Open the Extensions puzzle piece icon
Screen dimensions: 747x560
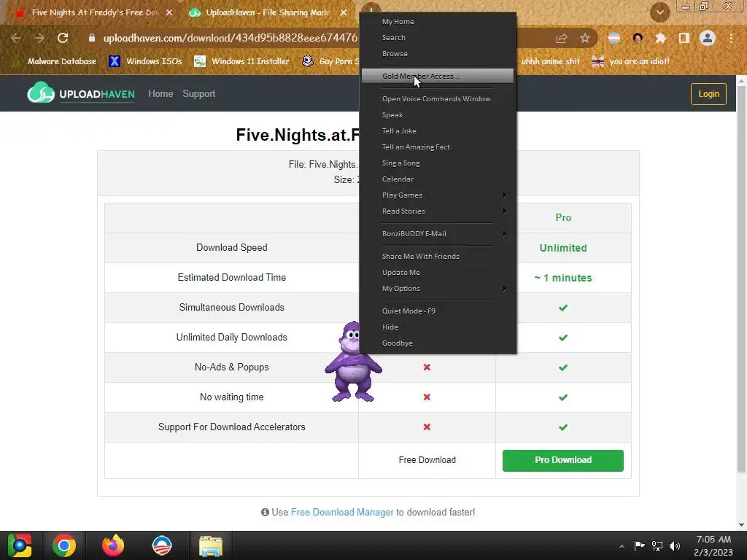click(660, 38)
